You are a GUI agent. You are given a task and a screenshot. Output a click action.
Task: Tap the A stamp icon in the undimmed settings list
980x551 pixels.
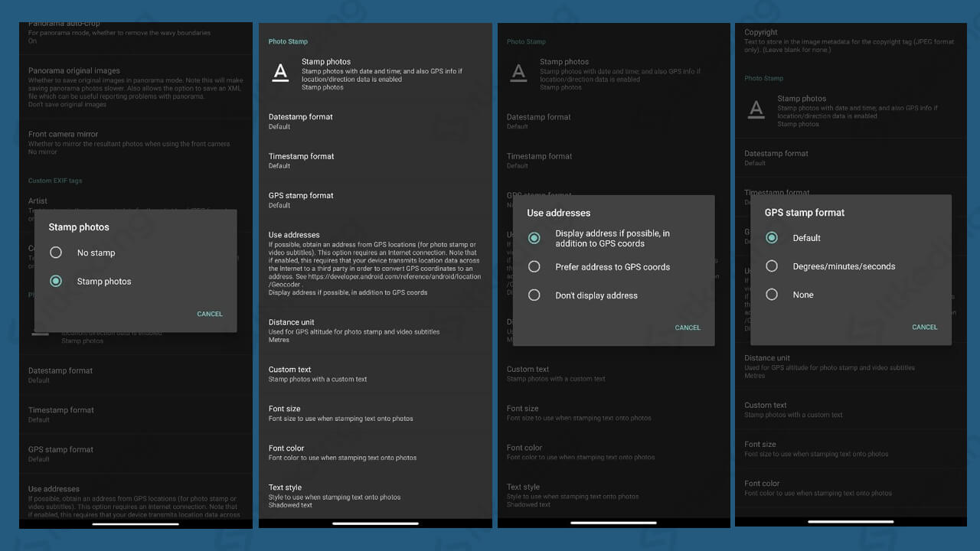281,73
